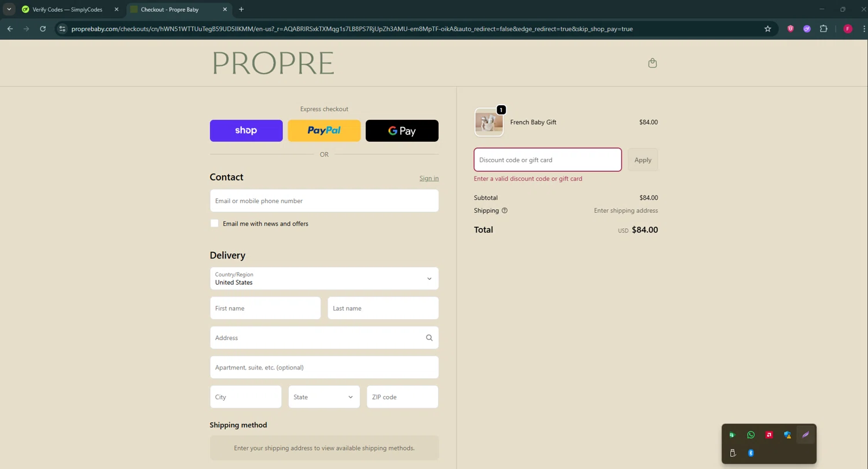Click the French Baby Gift product thumbnail

(489, 122)
